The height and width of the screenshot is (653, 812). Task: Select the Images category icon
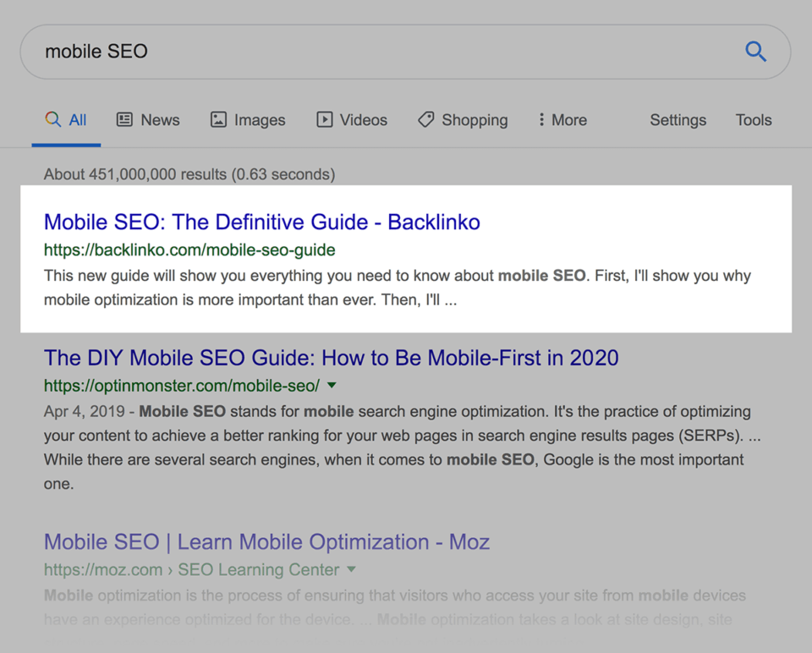pyautogui.click(x=219, y=120)
